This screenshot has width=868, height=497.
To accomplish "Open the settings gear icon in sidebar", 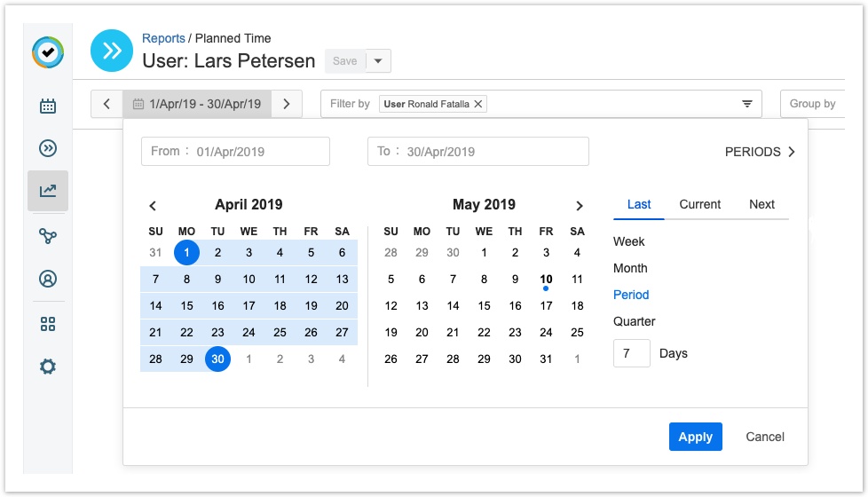I will pos(48,366).
